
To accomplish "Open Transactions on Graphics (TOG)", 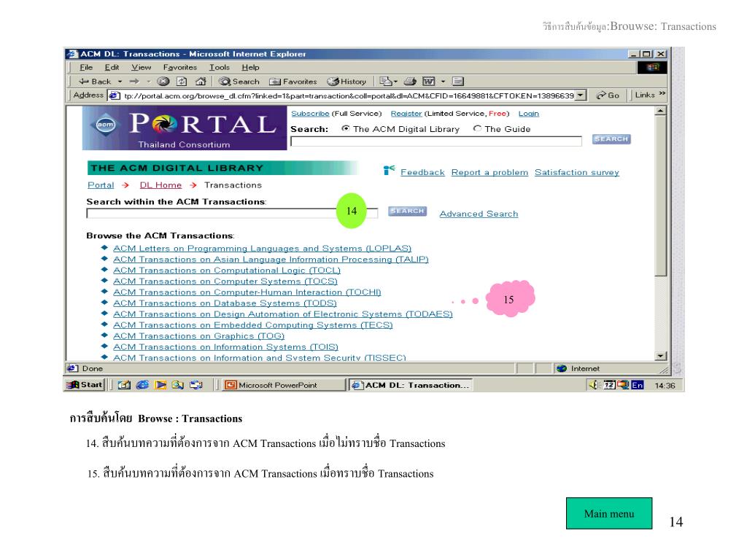I will (x=198, y=335).
